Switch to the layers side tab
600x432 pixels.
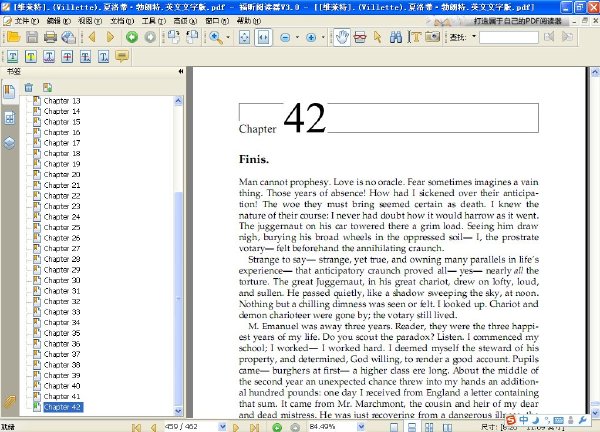[x=10, y=143]
